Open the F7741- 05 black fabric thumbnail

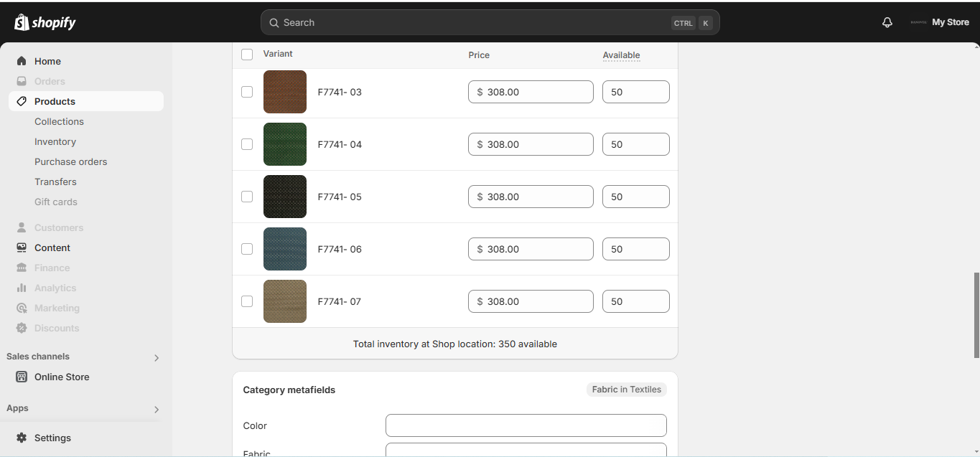[x=285, y=197]
